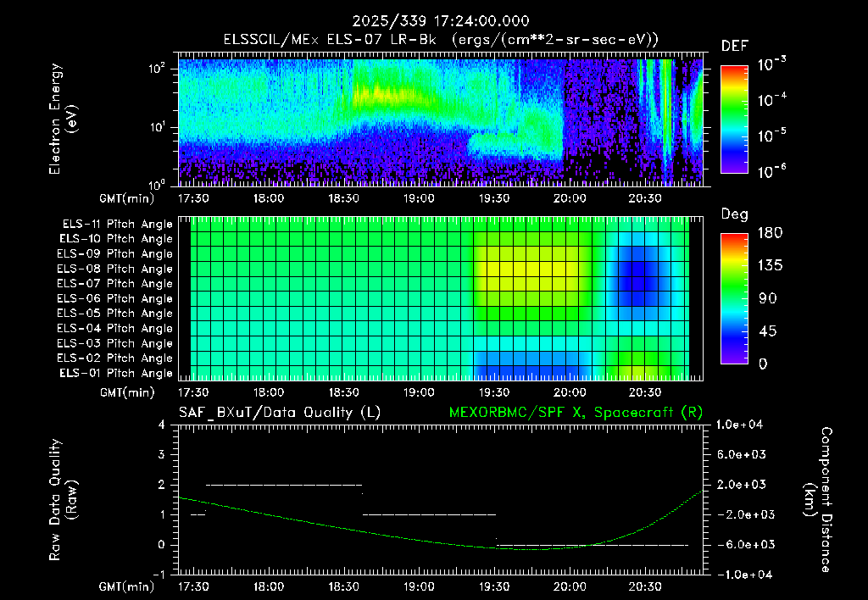Click the Electron Energy (eV) axis label
The width and height of the screenshot is (868, 600).
point(63,119)
